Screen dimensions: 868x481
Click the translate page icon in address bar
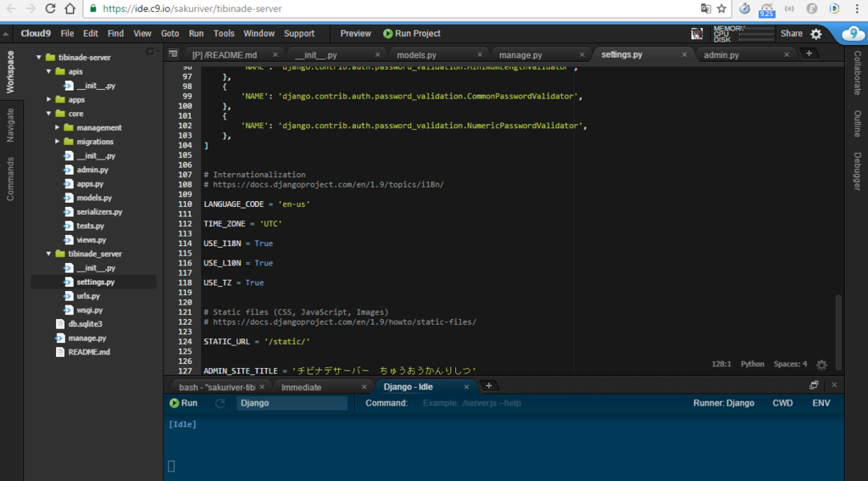tap(706, 8)
